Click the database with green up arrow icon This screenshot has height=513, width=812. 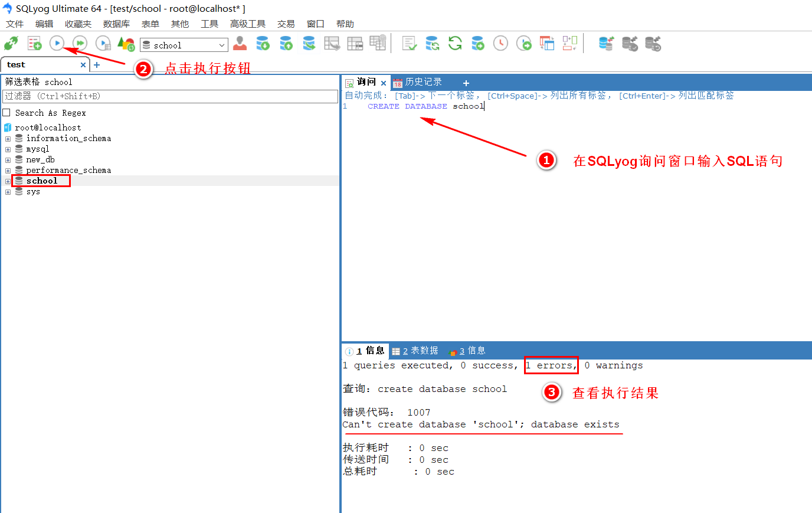tap(286, 44)
